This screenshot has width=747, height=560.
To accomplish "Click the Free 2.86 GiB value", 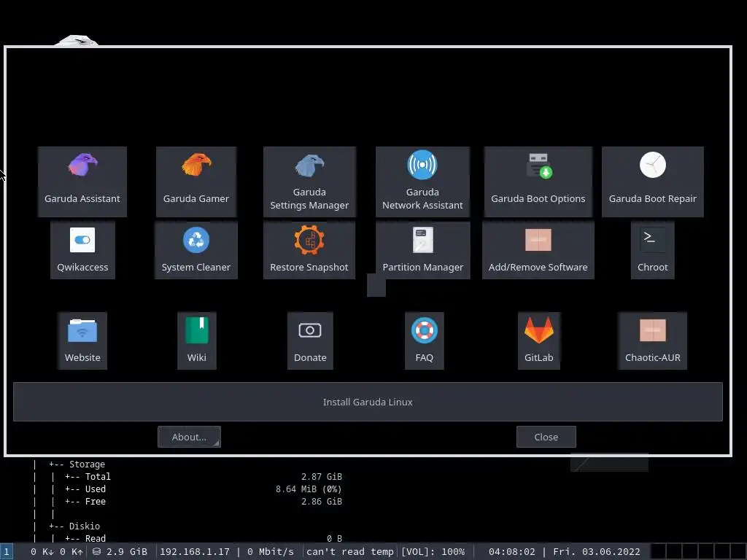I will click(x=322, y=502).
